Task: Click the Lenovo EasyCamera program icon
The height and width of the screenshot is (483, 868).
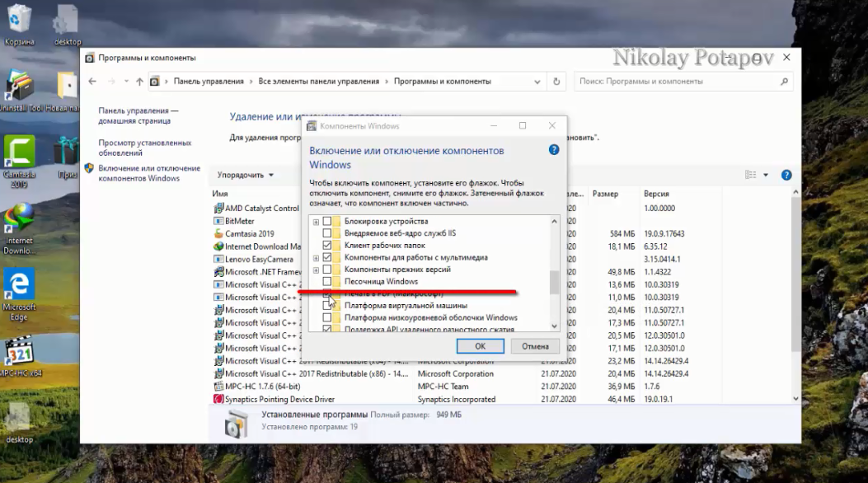Action: 218,259
